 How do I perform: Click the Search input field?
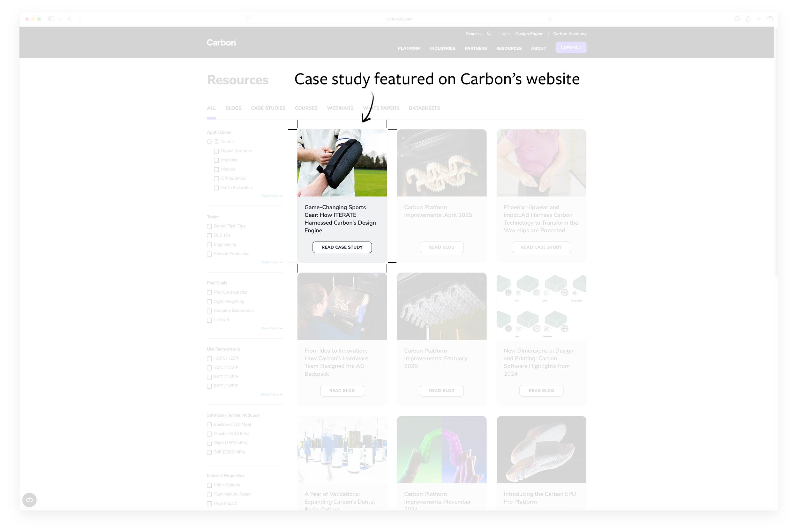pyautogui.click(x=474, y=34)
